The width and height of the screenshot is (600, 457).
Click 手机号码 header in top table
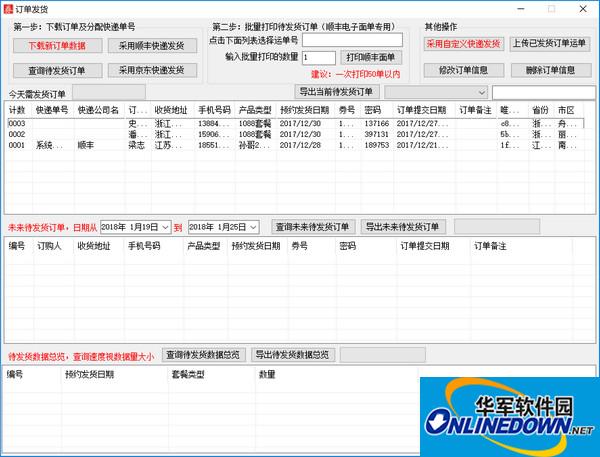[x=215, y=110]
